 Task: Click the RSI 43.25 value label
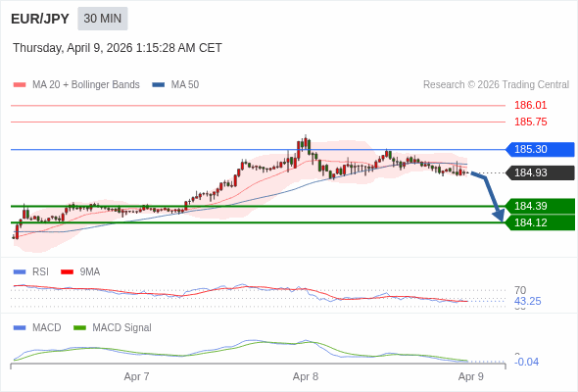pos(527,301)
